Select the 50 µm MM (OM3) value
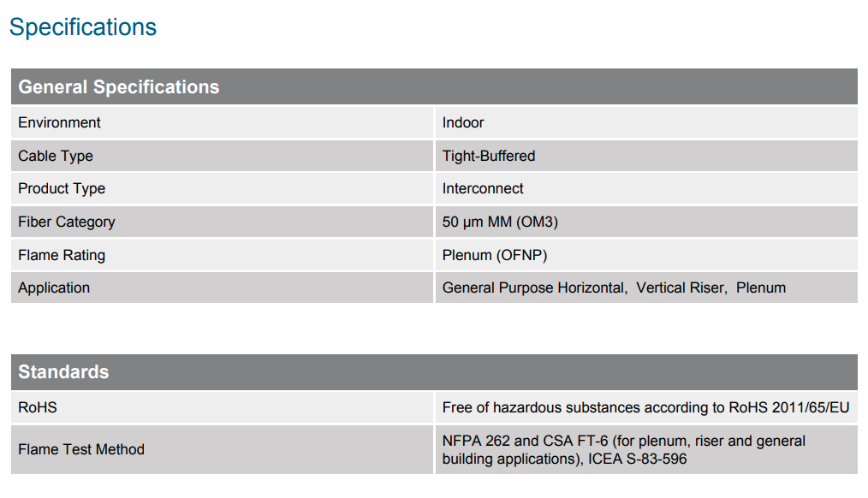 coord(501,222)
